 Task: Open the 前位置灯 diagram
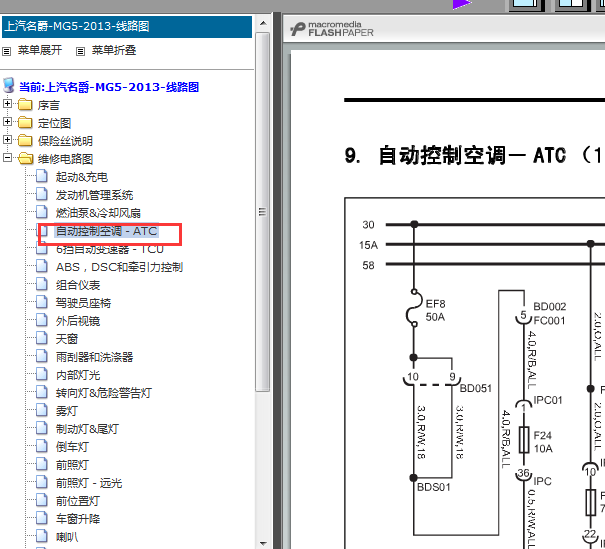78,501
